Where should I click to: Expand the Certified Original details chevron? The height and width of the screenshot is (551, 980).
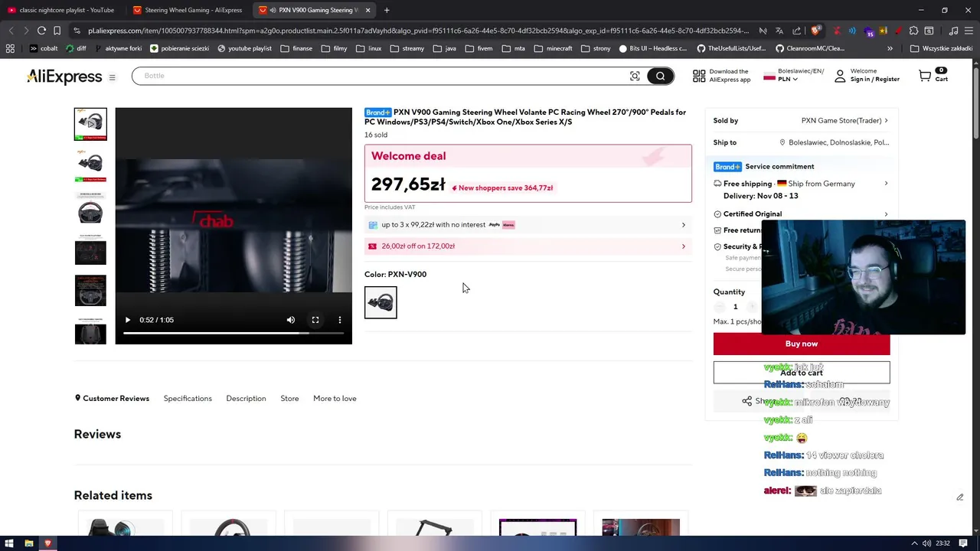coord(886,214)
